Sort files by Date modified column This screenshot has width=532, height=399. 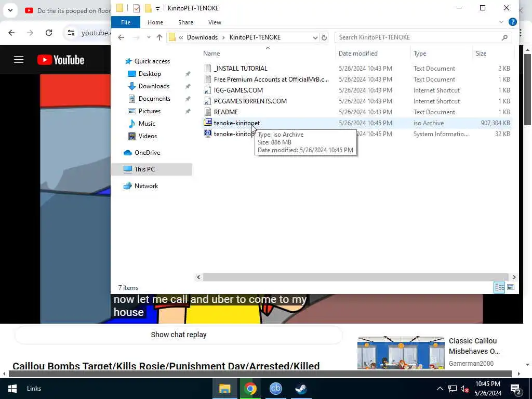[x=358, y=54]
